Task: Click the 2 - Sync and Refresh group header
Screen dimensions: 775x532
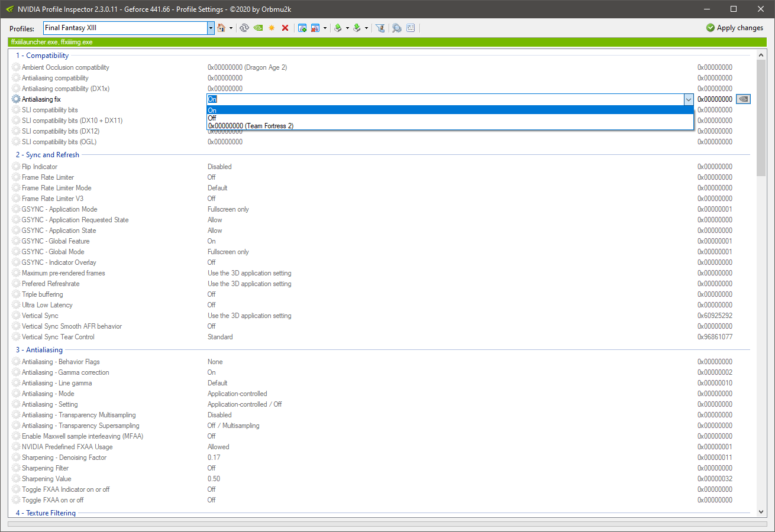Action: pos(47,155)
